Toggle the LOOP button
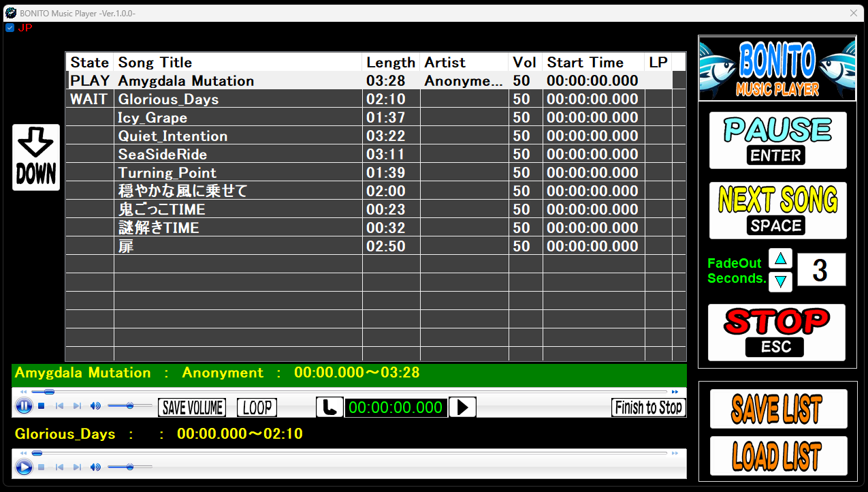Screen dimensions: 868x492 (257, 408)
